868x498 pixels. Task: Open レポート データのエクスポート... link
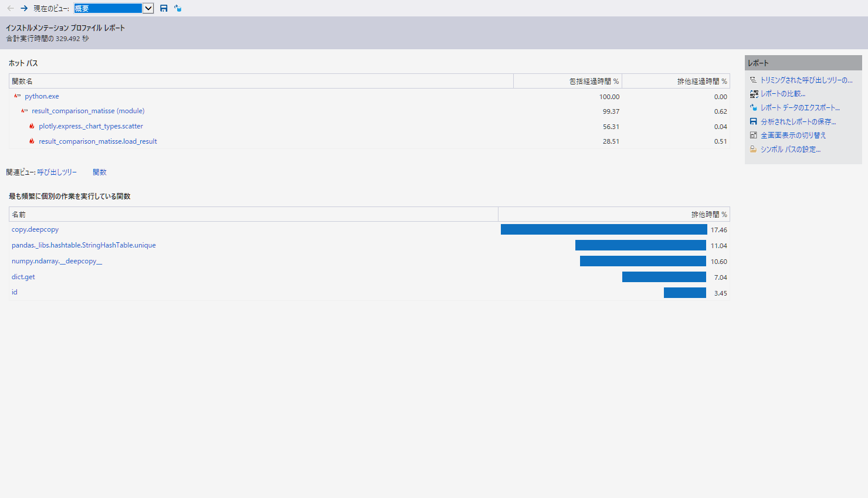800,108
